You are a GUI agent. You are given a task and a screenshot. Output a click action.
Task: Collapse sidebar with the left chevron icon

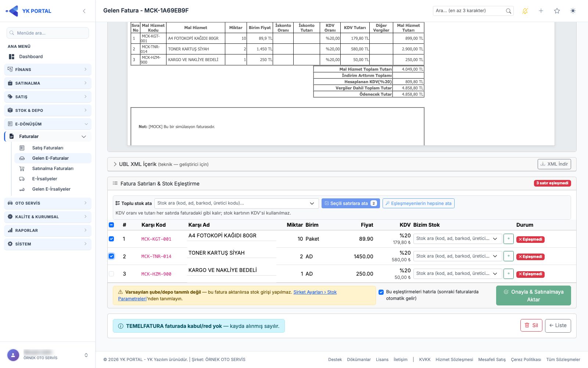coord(84,11)
